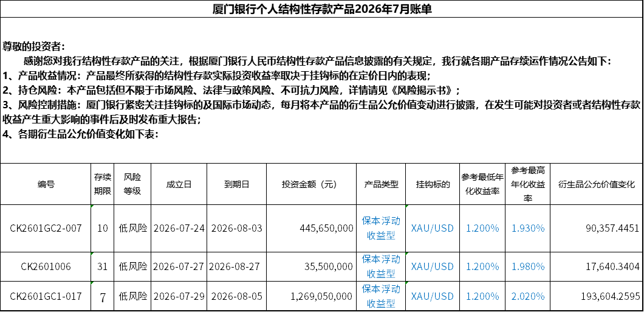644x312 pixels.
Task: Select fair value 193,604.2595
Action: pos(609,296)
